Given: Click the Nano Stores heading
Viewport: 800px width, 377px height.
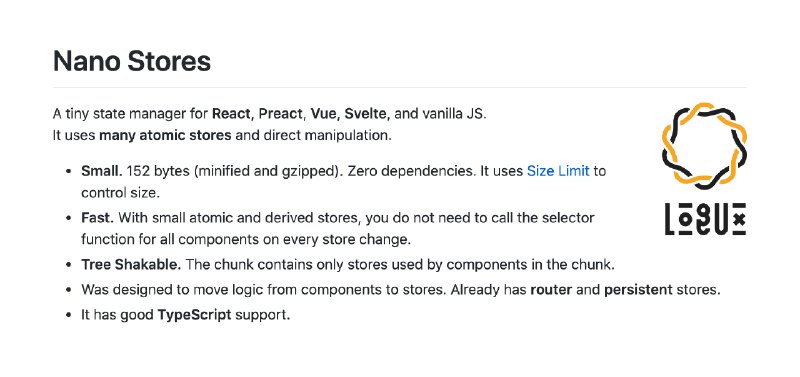Looking at the screenshot, I should coord(132,61).
